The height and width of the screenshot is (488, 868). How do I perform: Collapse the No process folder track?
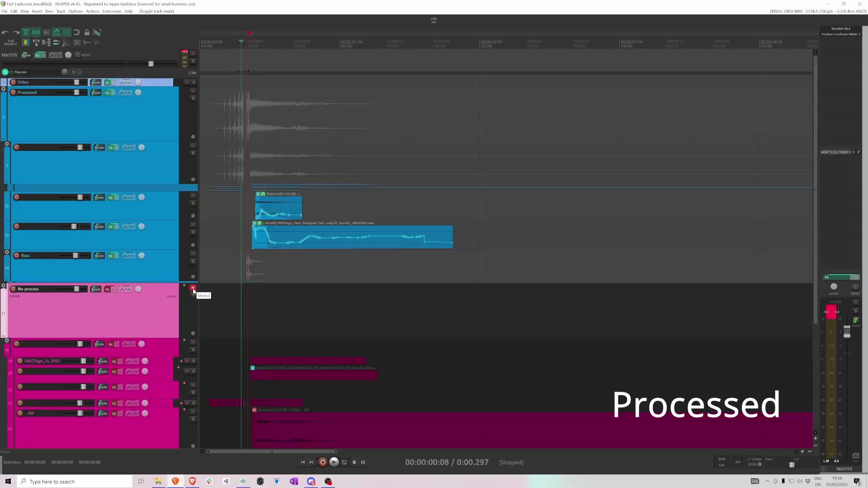pos(4,286)
